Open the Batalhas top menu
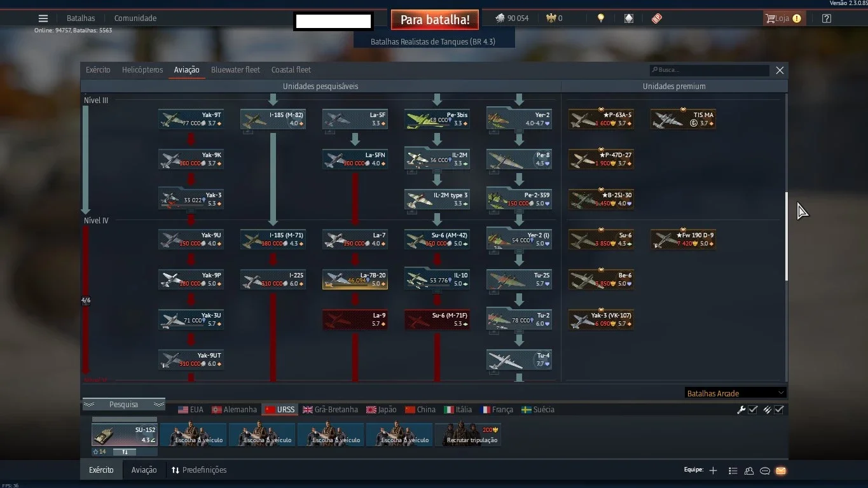This screenshot has width=868, height=488. pos(81,18)
